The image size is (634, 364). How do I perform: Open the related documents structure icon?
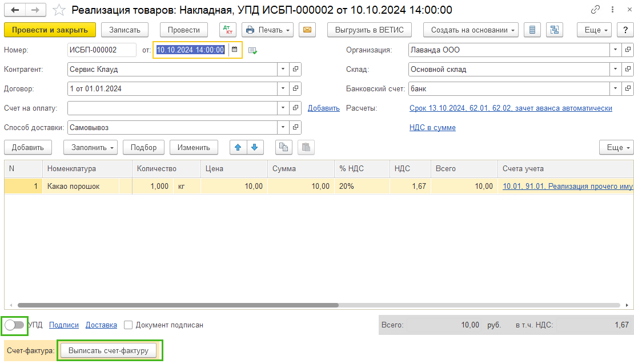pos(554,30)
